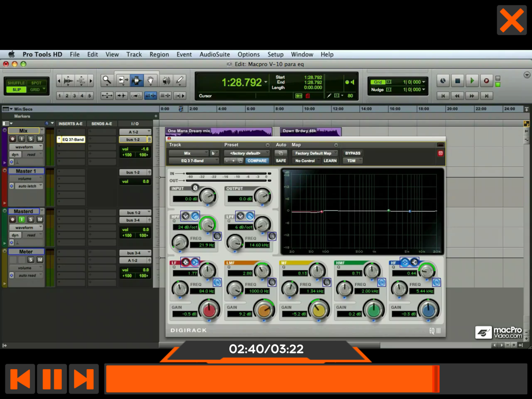This screenshot has width=532, height=399.
Task: Click the One Mans Dream mix region
Action: click(x=219, y=131)
